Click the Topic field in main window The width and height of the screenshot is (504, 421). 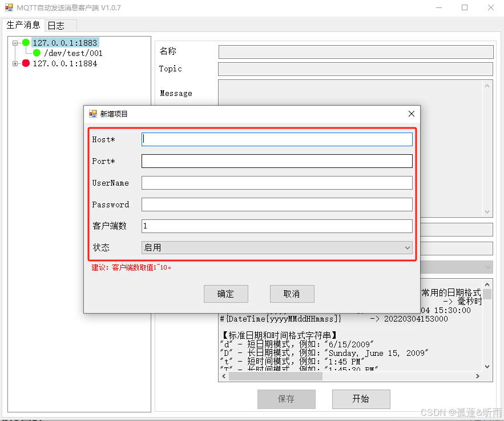click(356, 69)
